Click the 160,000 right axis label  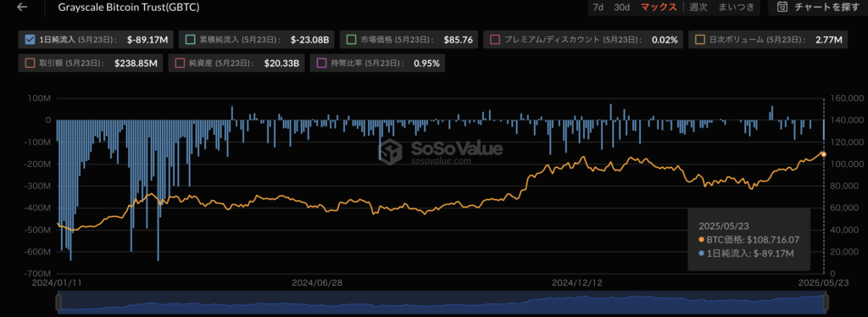click(847, 98)
